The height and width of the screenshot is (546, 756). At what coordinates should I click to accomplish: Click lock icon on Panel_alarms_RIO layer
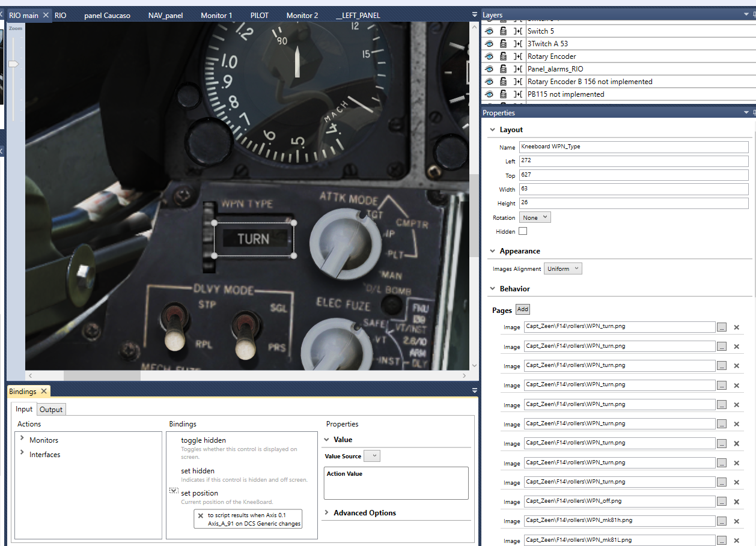[504, 69]
